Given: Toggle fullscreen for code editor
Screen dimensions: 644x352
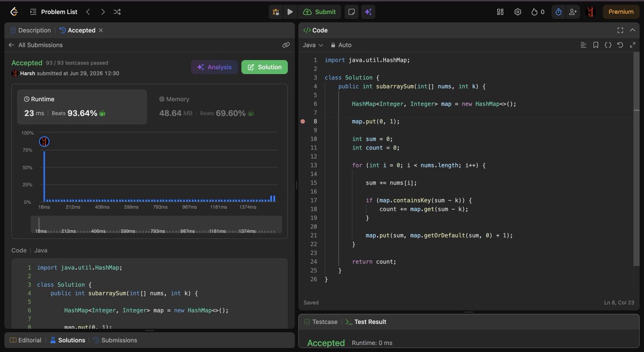Looking at the screenshot, I should [620, 31].
